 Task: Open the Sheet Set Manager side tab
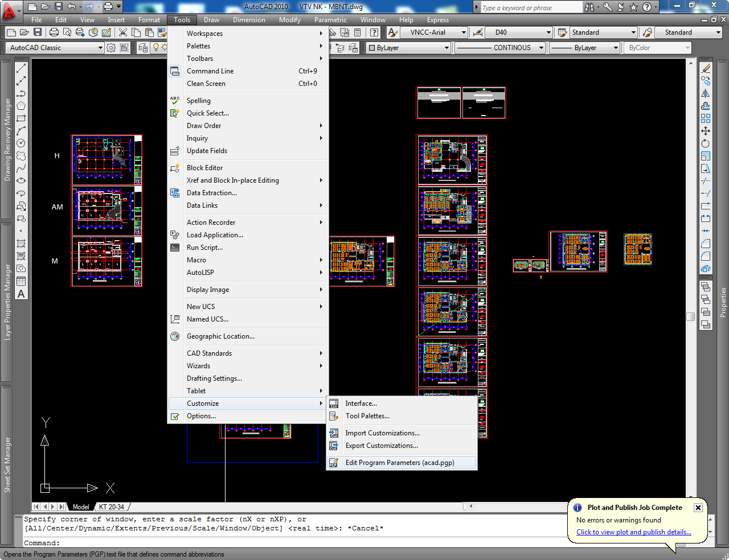[7, 464]
